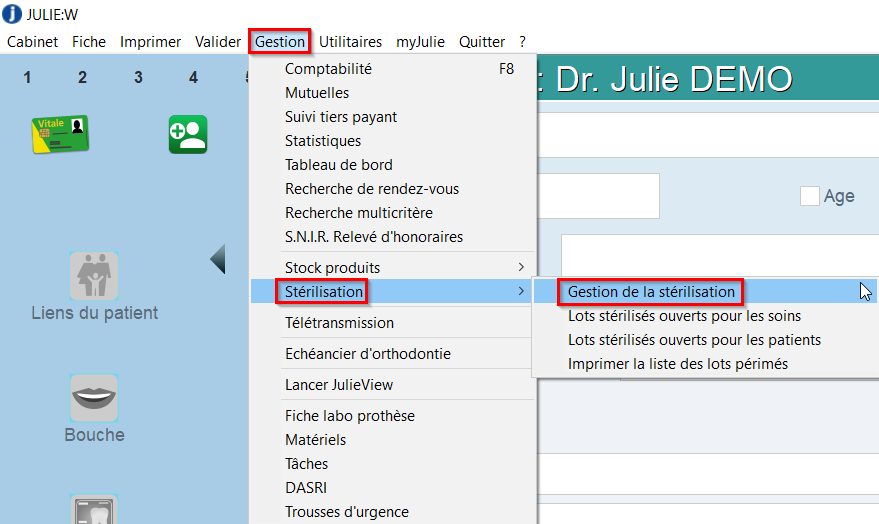
Task: Open the Imprimer menu
Action: point(150,42)
